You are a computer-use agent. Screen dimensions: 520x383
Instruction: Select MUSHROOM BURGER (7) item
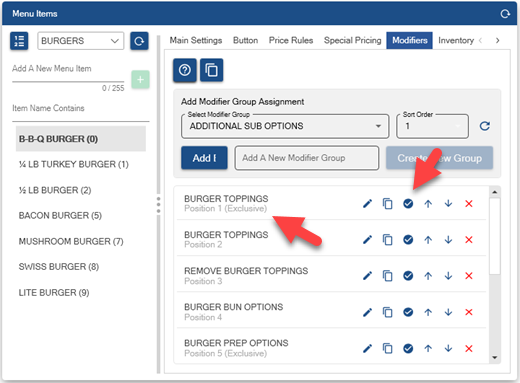[81, 241]
